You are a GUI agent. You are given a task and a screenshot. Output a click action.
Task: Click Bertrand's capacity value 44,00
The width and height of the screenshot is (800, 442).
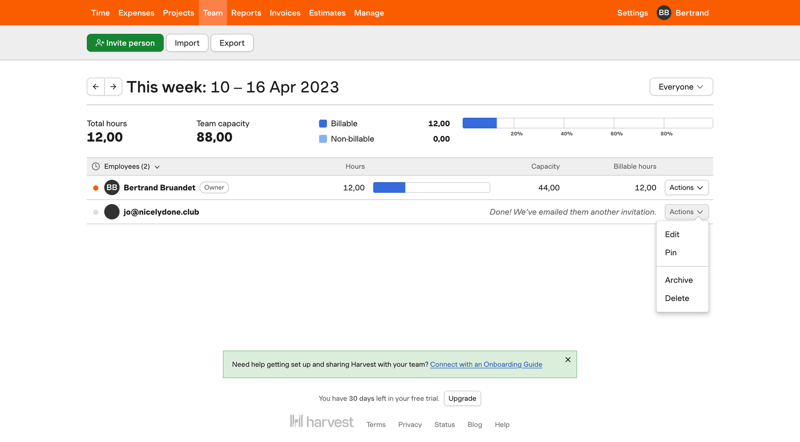548,188
